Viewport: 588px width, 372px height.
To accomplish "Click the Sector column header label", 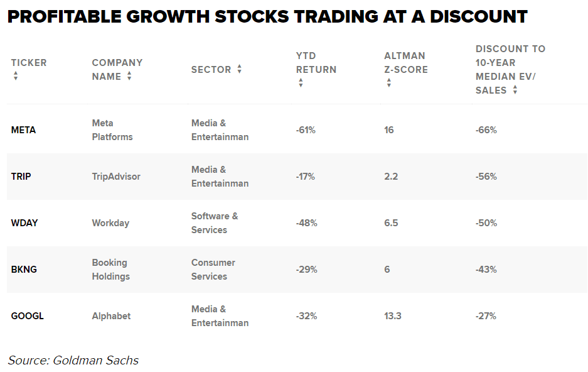I will (211, 69).
